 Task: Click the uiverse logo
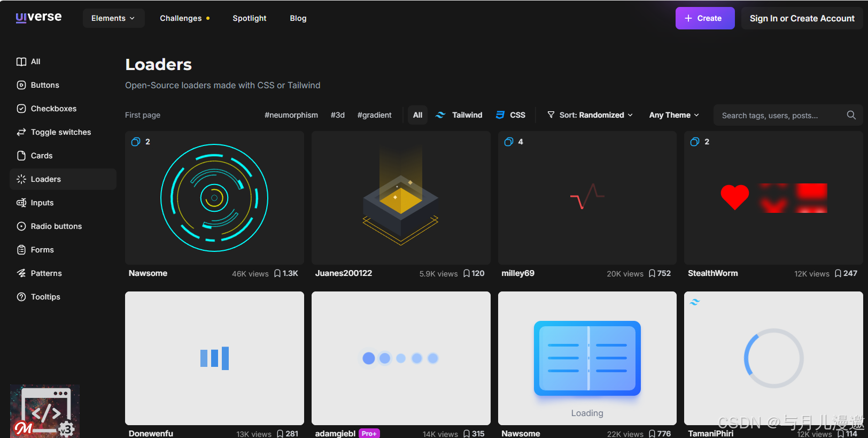click(x=38, y=17)
